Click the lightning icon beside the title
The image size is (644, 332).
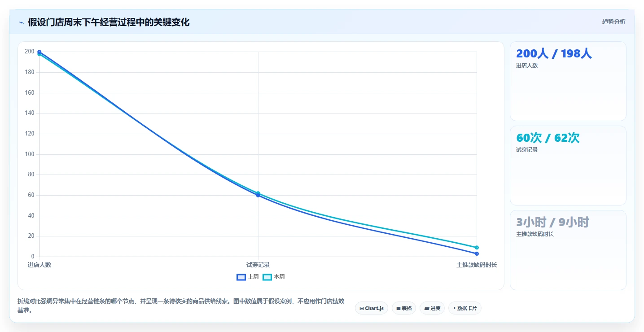pyautogui.click(x=22, y=22)
